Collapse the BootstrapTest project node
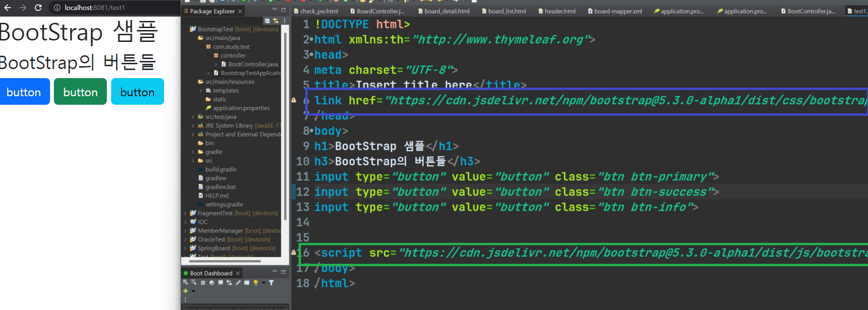 [186, 29]
